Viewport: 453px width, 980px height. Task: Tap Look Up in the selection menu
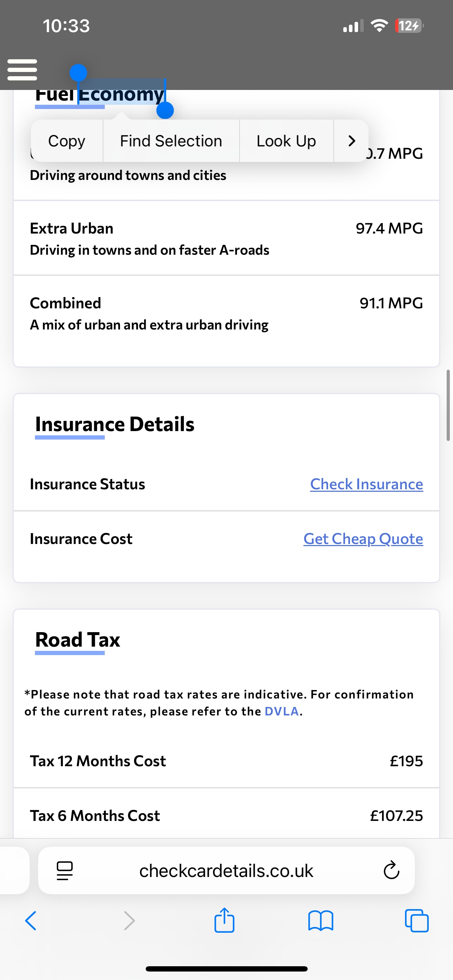tap(286, 141)
